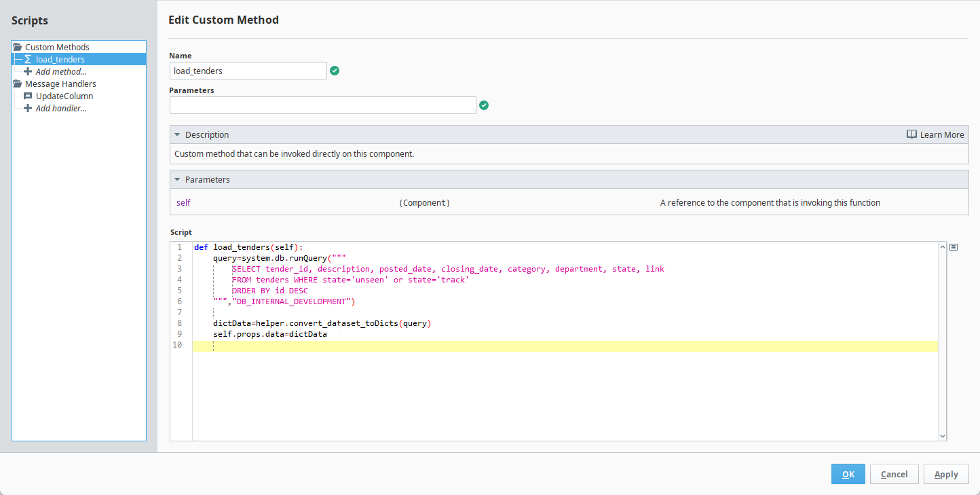Click Add method... in the tree
Image resolution: width=980 pixels, height=495 pixels.
(x=61, y=71)
